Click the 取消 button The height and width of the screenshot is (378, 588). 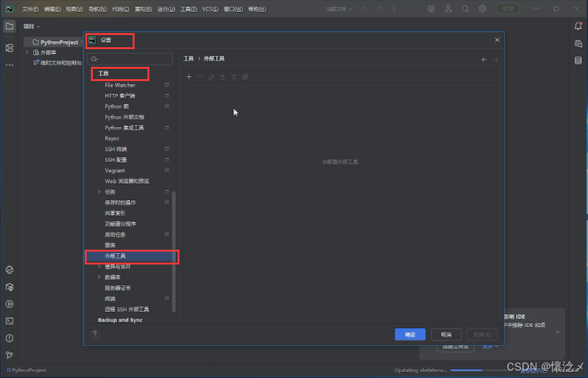[x=446, y=334]
